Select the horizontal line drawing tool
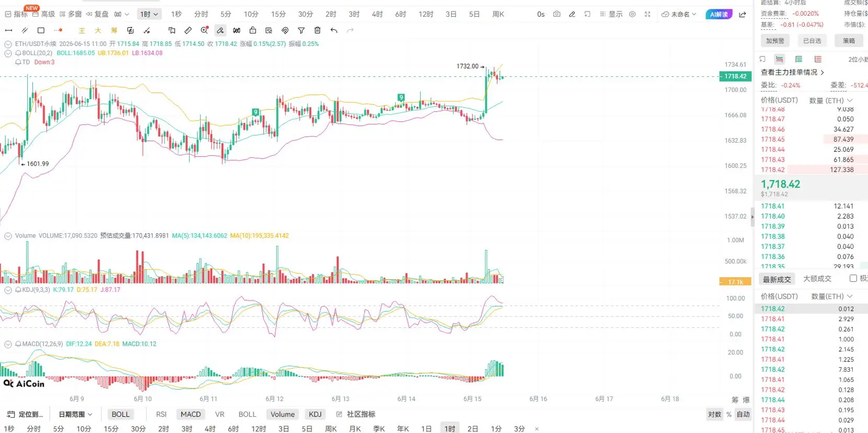 coord(8,30)
